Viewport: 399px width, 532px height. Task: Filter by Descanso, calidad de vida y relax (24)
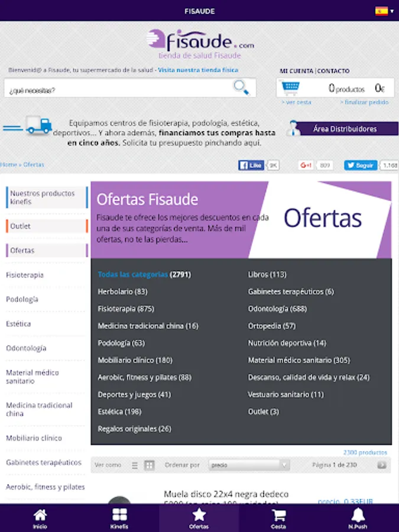click(x=309, y=377)
